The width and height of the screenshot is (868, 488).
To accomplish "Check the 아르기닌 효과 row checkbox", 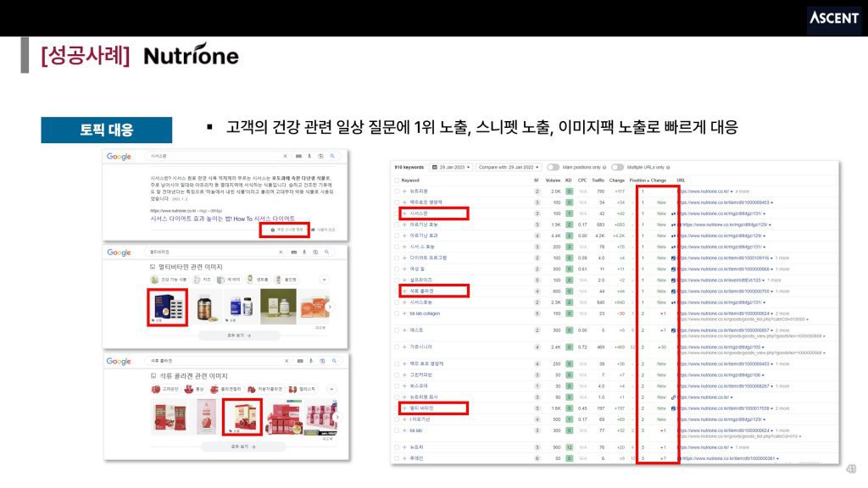I will [x=397, y=236].
